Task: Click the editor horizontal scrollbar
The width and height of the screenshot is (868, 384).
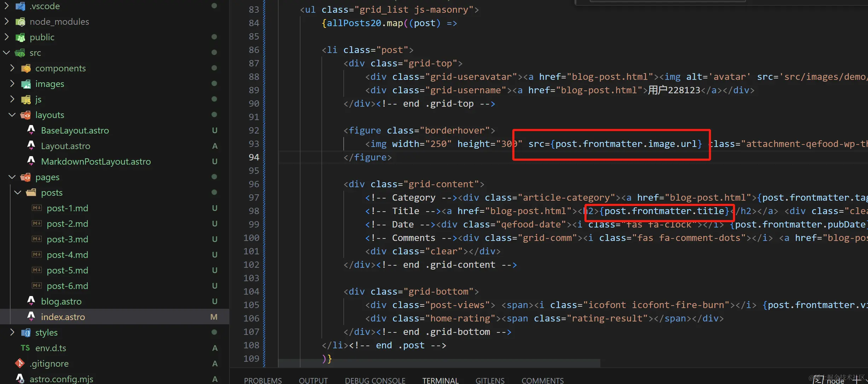Action: pos(438,363)
